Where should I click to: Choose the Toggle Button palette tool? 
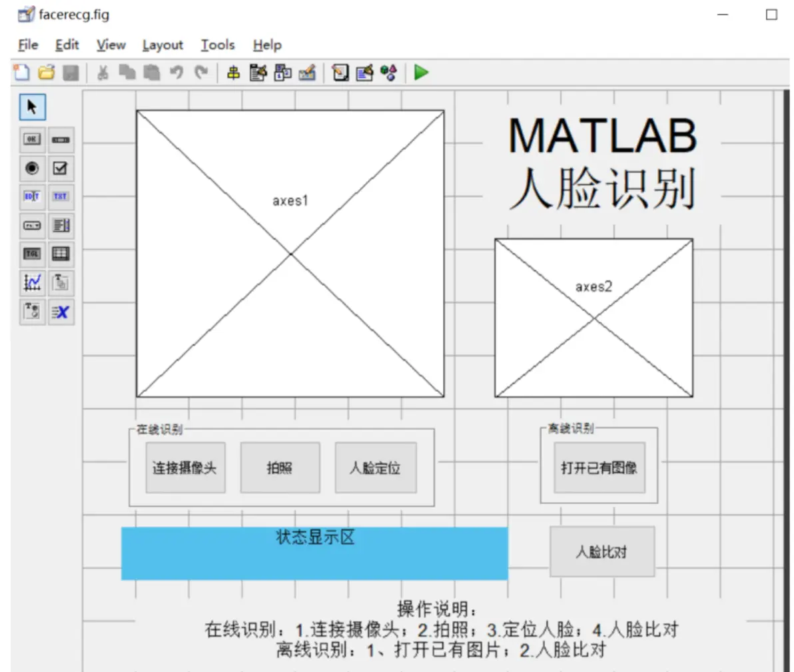[x=32, y=254]
